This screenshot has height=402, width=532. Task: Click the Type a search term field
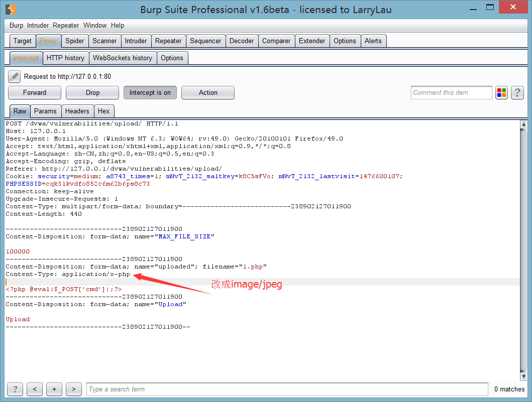287,389
